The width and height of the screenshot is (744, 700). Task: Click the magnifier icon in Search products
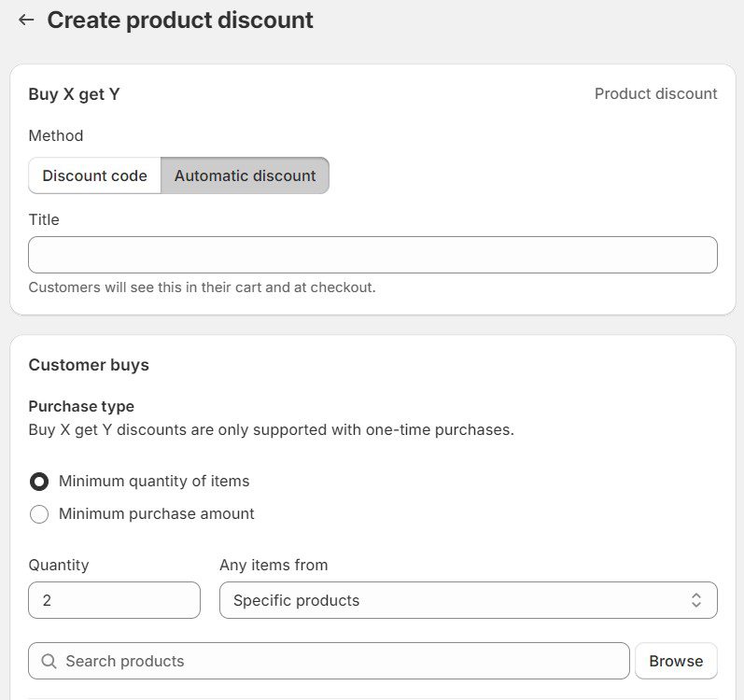pos(49,661)
